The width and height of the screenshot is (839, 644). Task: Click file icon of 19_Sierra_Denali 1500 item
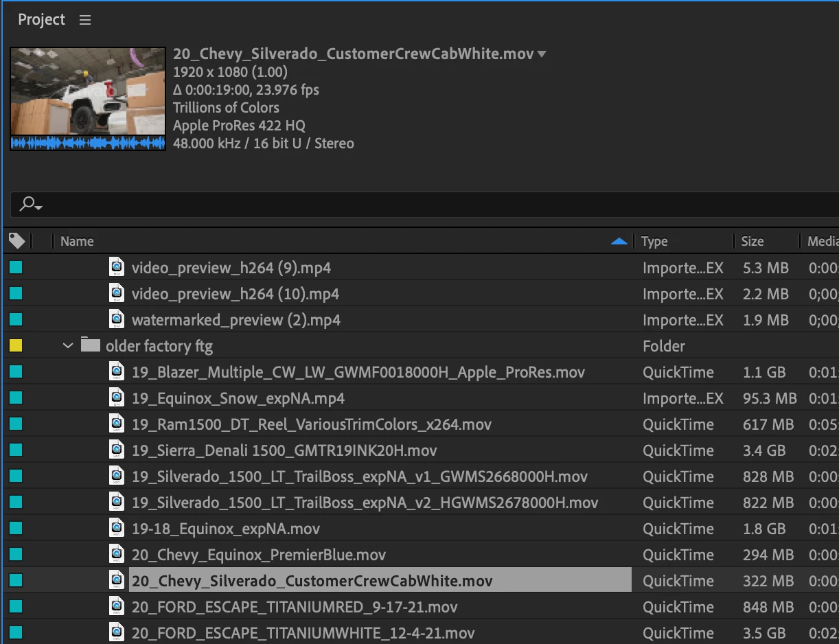(x=117, y=450)
